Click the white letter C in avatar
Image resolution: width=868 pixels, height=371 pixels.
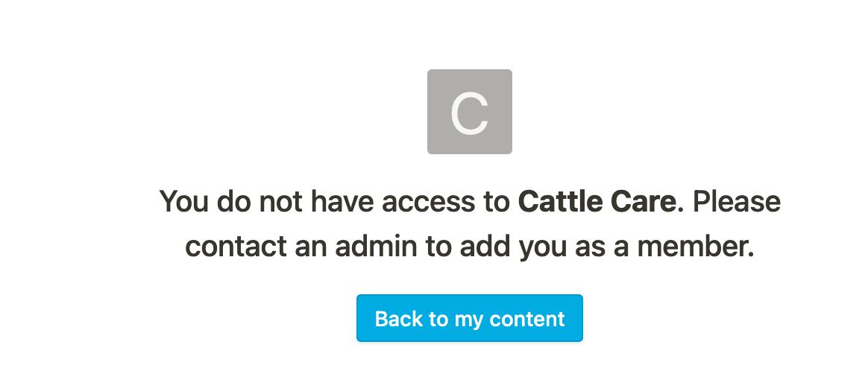point(470,112)
